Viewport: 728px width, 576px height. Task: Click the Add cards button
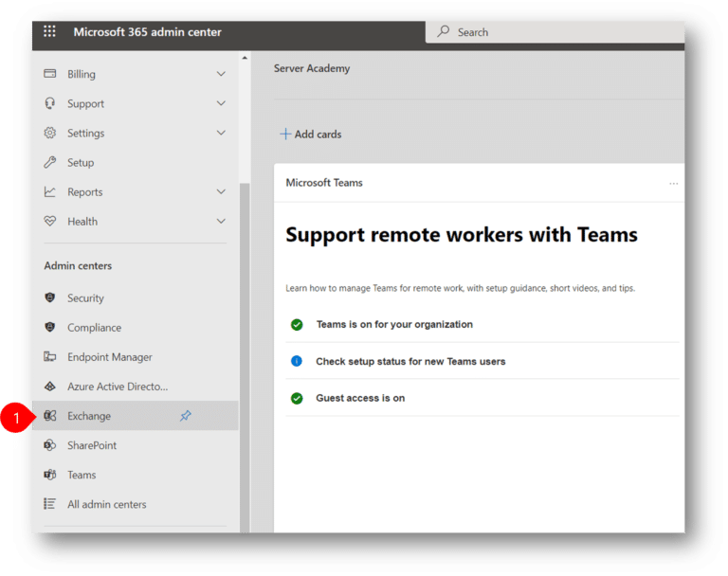pyautogui.click(x=311, y=135)
